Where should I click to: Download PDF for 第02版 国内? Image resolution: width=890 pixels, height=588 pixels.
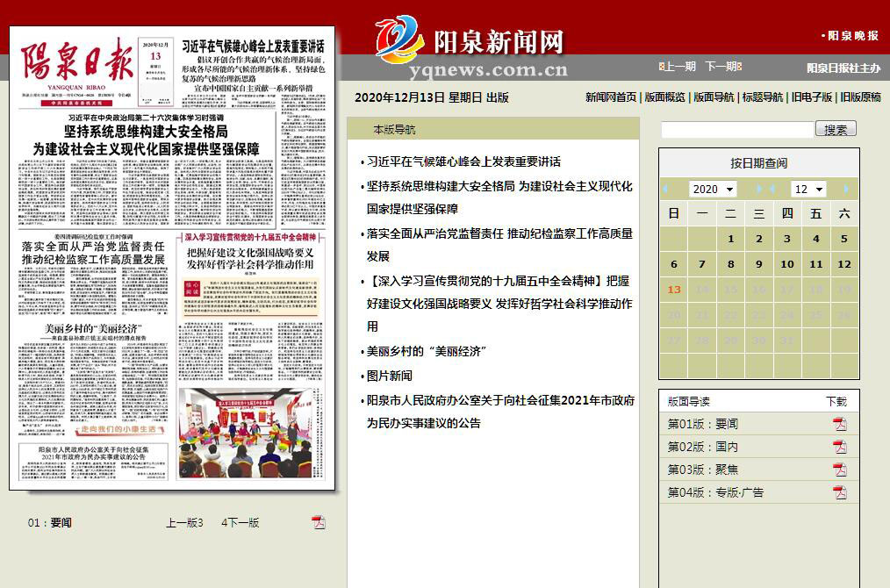840,447
